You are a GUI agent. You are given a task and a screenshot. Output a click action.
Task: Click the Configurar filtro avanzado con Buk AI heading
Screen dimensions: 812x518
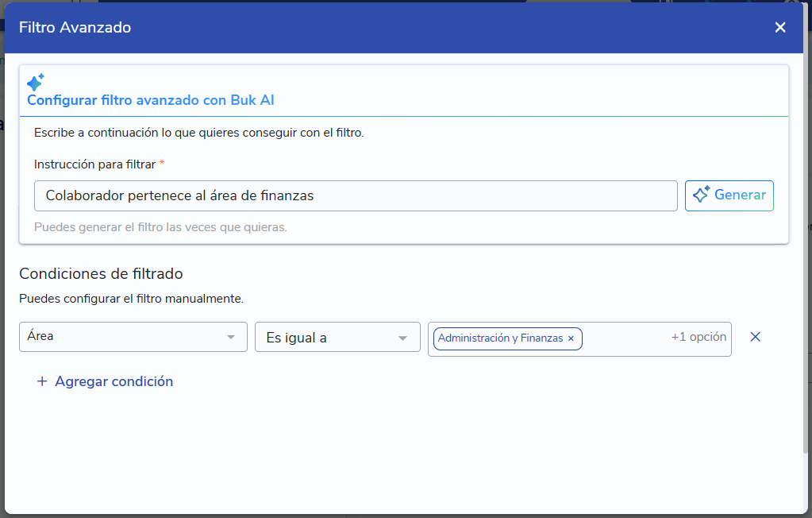pos(151,100)
